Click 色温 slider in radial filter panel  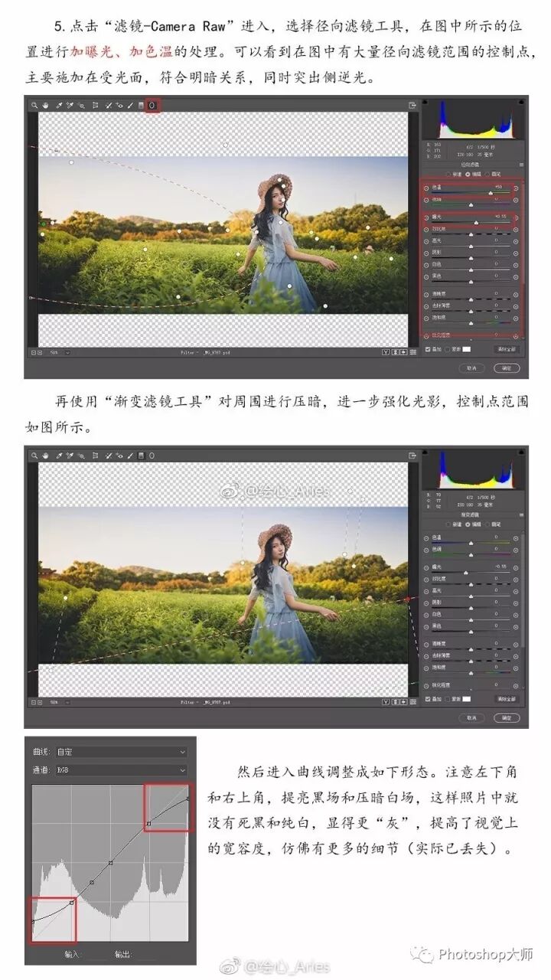pos(471,193)
